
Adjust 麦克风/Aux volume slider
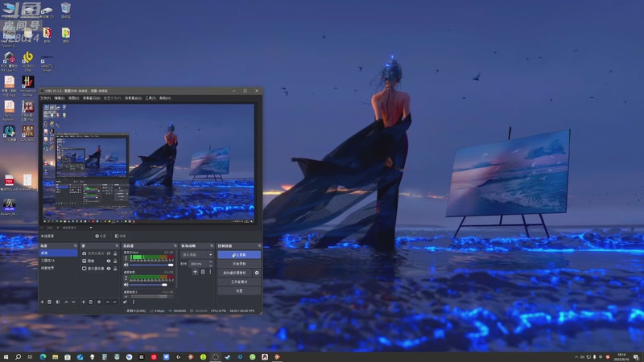151,265
